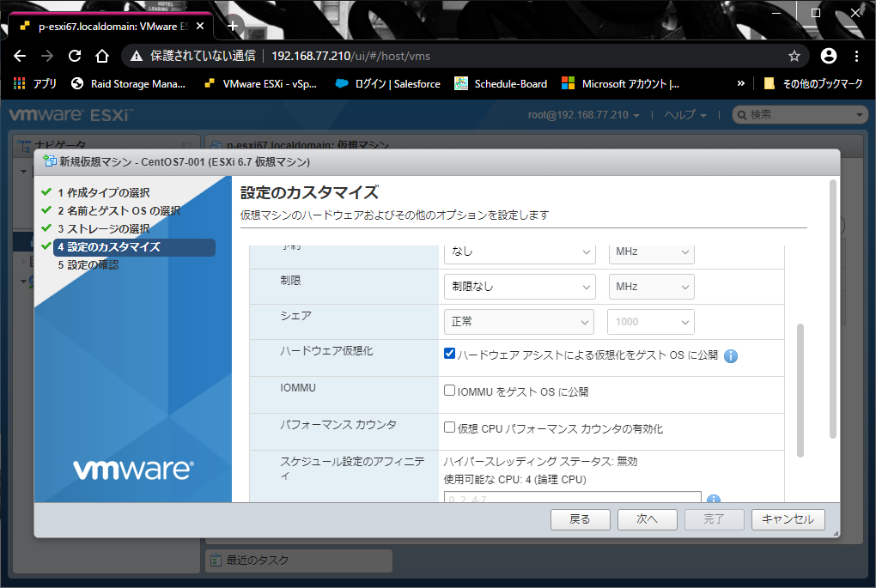Reload the page with the refresh icon
Image resolution: width=876 pixels, height=588 pixels.
click(75, 56)
